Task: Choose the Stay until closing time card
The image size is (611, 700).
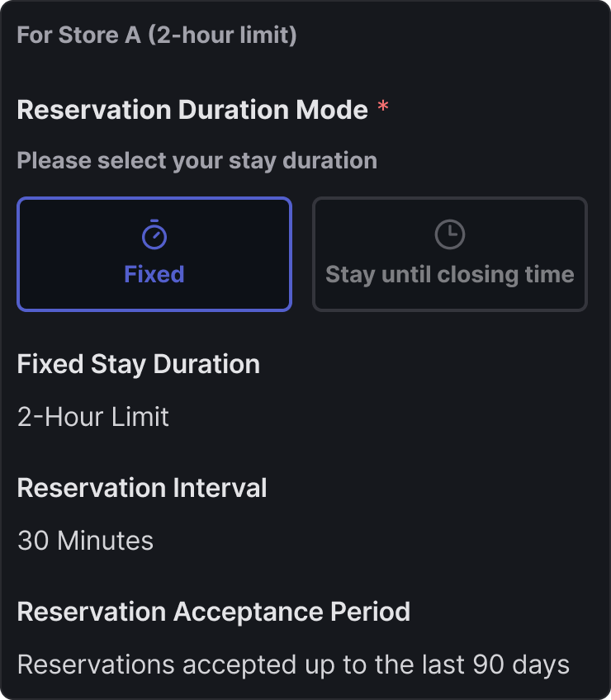Action: 449,254
